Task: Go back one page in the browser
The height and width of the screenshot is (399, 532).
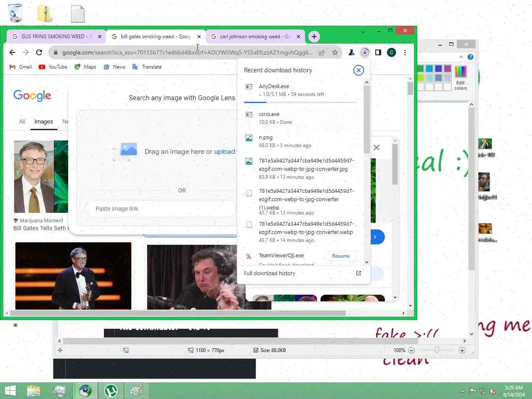Action: pyautogui.click(x=12, y=52)
